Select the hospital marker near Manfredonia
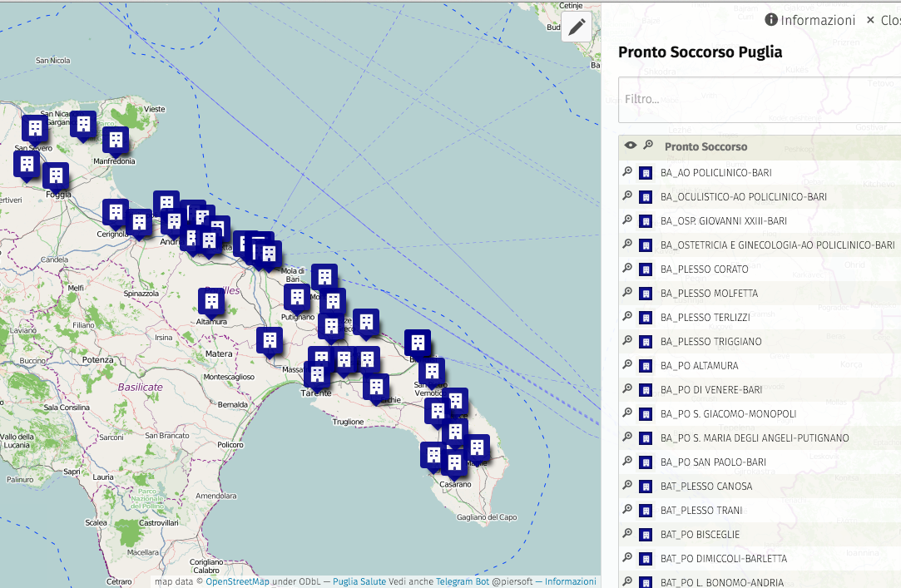 pyautogui.click(x=116, y=142)
